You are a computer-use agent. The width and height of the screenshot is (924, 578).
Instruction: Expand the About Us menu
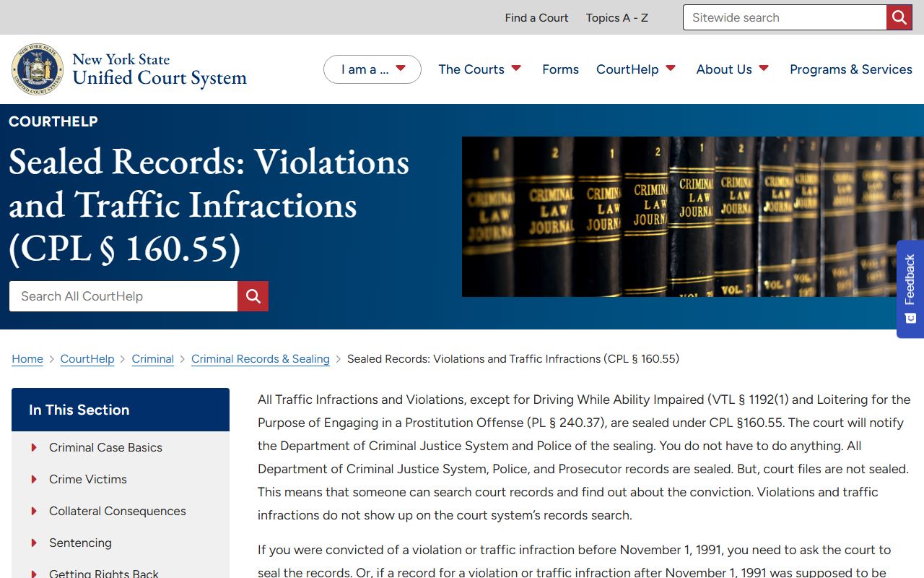[733, 69]
